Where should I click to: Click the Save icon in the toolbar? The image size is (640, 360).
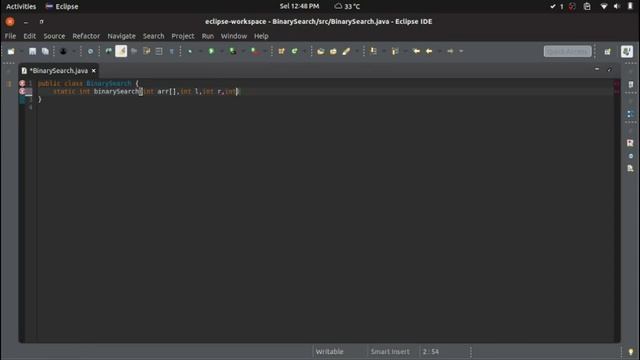point(32,51)
